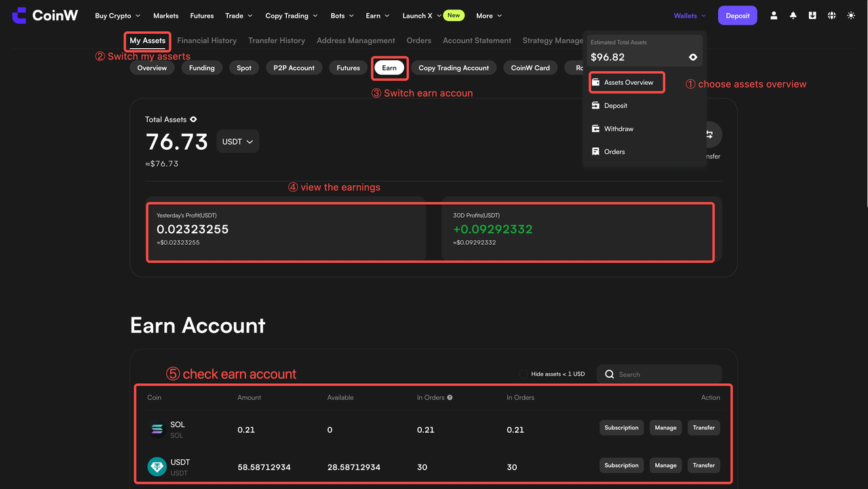Select the Earn account pill
This screenshot has height=489, width=868.
(x=389, y=68)
